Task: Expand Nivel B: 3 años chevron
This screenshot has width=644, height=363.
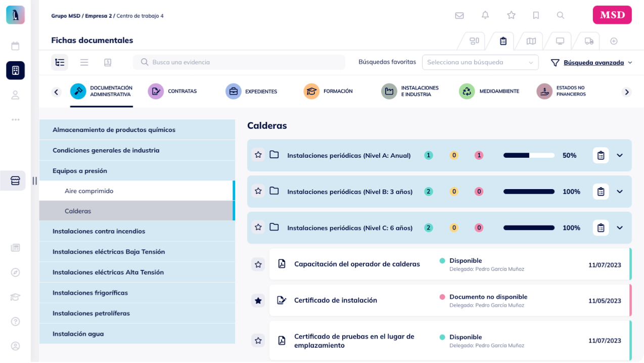Action: pyautogui.click(x=620, y=192)
